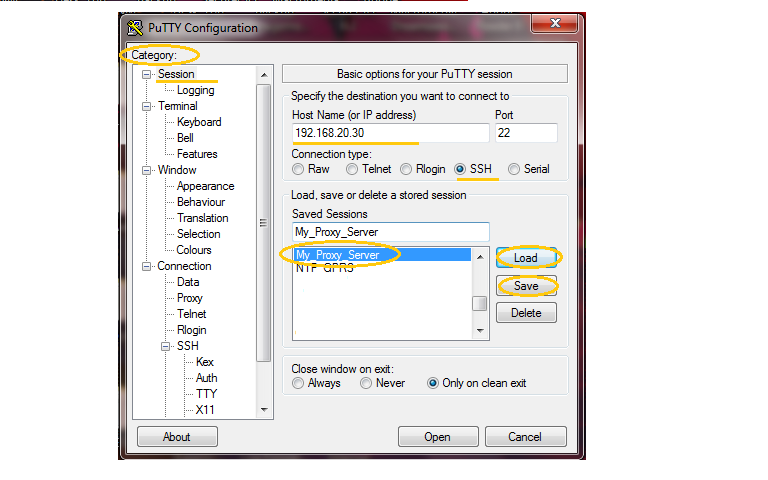Open the Behaviour category
Screen dimensions: 768x480
pyautogui.click(x=201, y=202)
